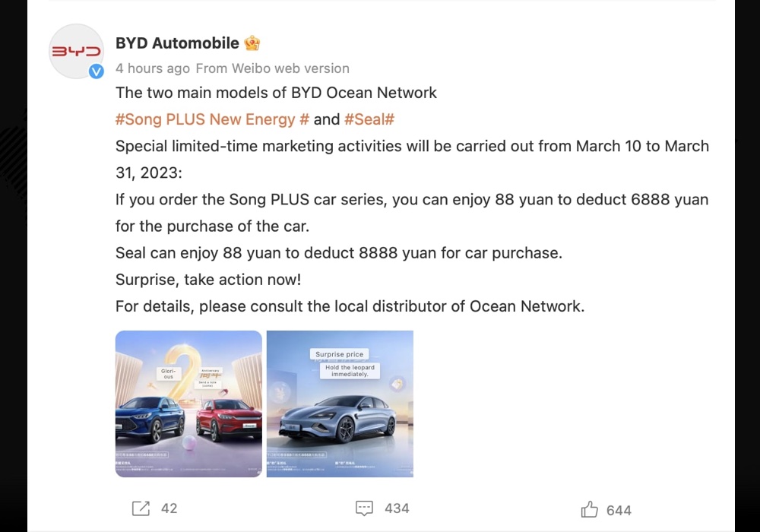Click From Weibo web version source

272,68
